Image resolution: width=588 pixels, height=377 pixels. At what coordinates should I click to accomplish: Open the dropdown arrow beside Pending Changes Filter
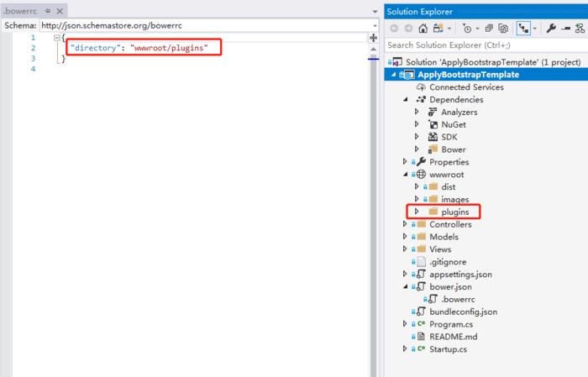point(477,29)
